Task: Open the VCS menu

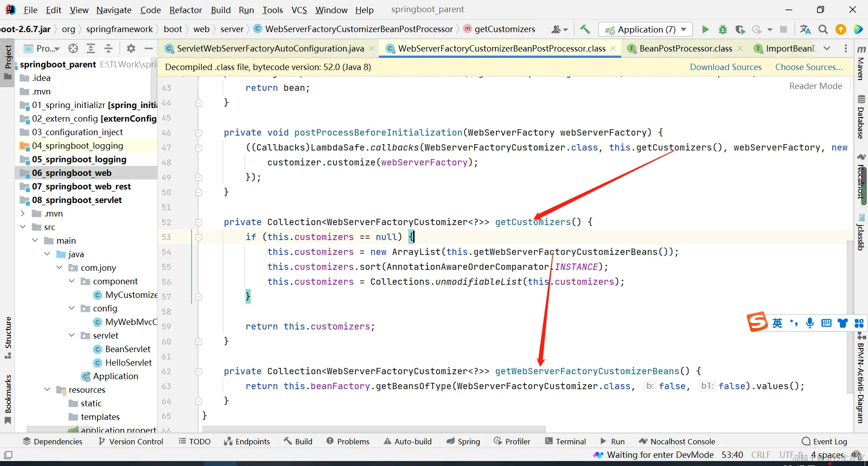Action: coord(299,10)
